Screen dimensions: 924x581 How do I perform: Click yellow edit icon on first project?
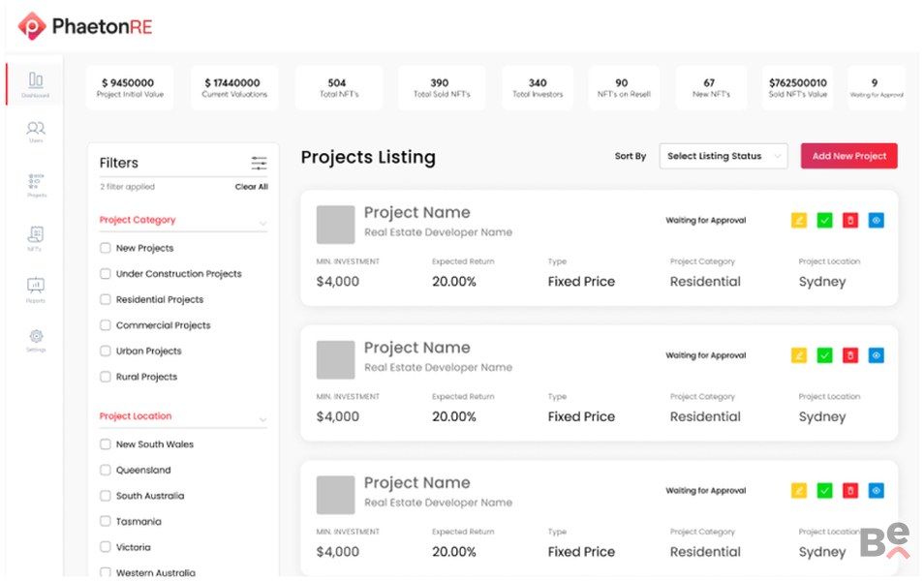point(799,221)
